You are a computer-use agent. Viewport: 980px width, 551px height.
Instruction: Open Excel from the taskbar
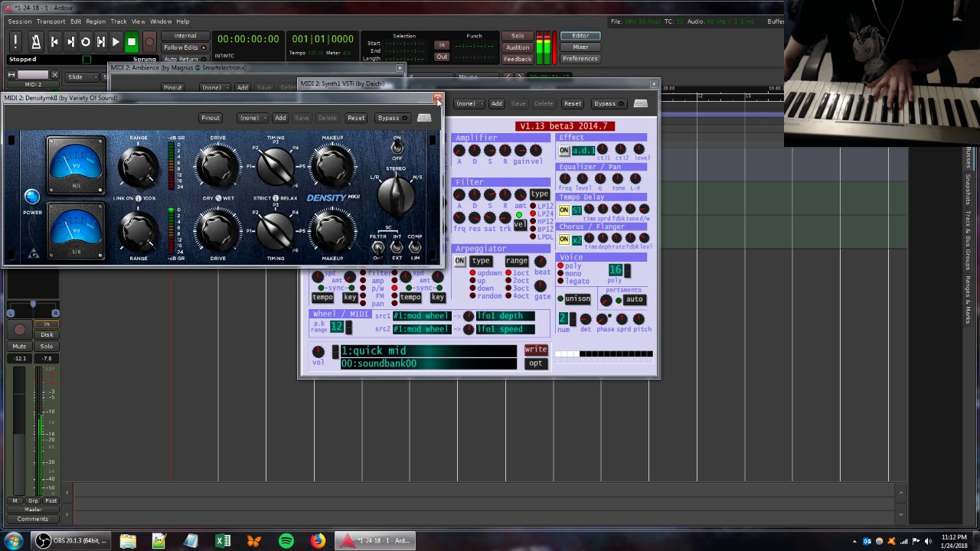(x=223, y=541)
